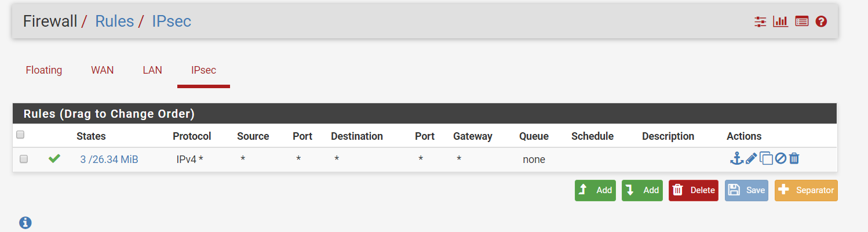Open the firewall log list icon
Screen dimensions: 868x232
point(801,22)
